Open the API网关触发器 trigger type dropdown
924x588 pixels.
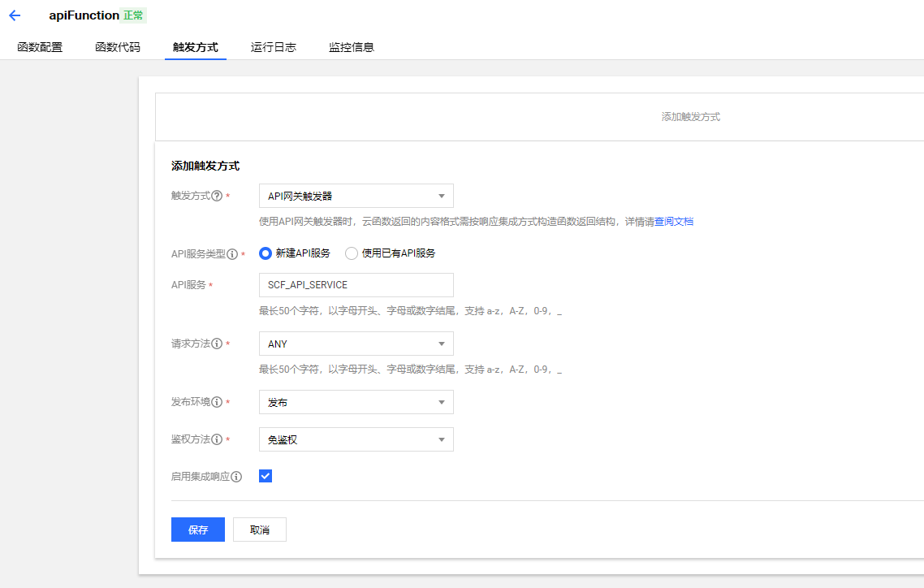click(356, 196)
